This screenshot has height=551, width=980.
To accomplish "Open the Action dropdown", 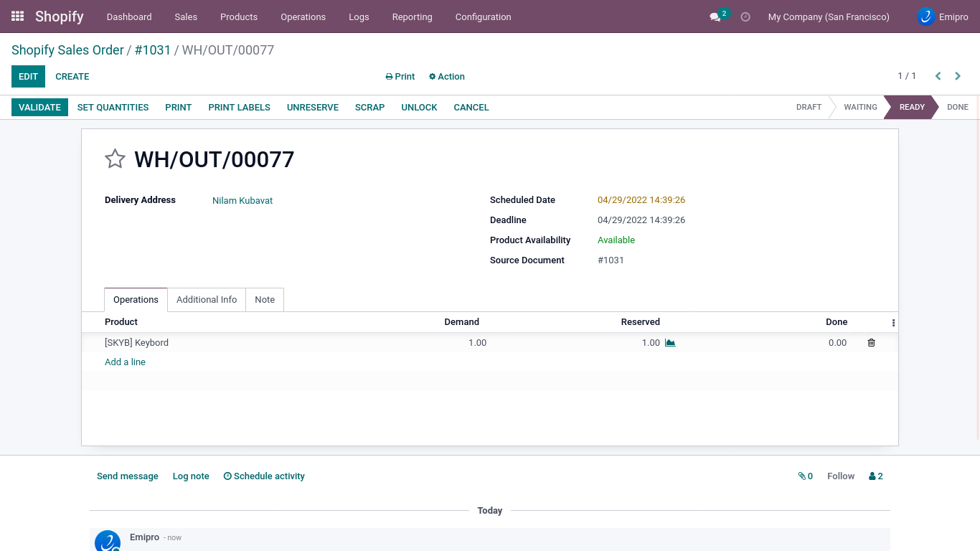I will tap(447, 77).
